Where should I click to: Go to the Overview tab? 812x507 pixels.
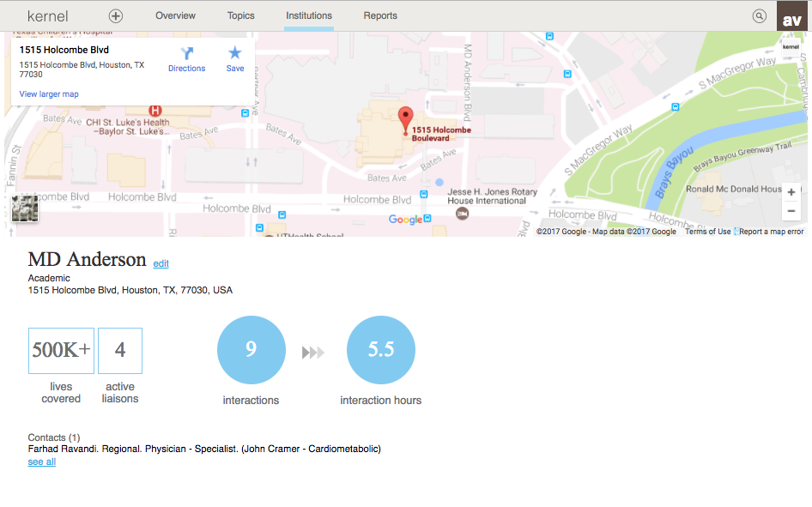coord(176,15)
